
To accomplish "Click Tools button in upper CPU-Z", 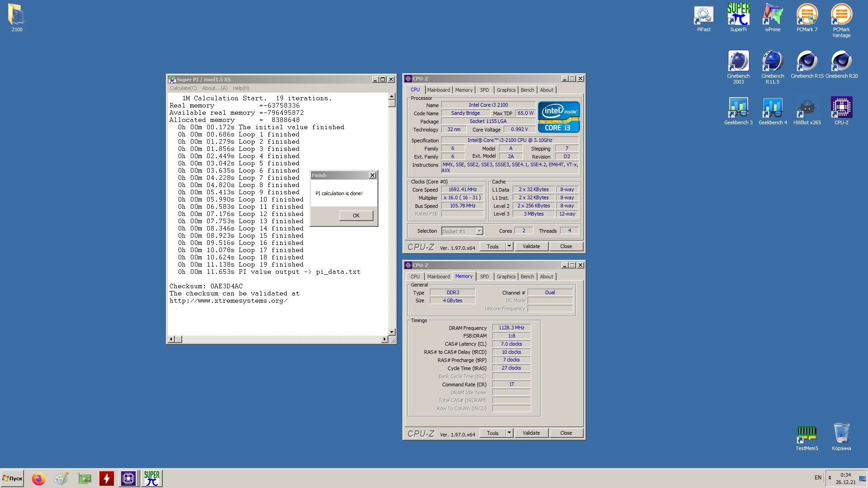I will point(493,246).
